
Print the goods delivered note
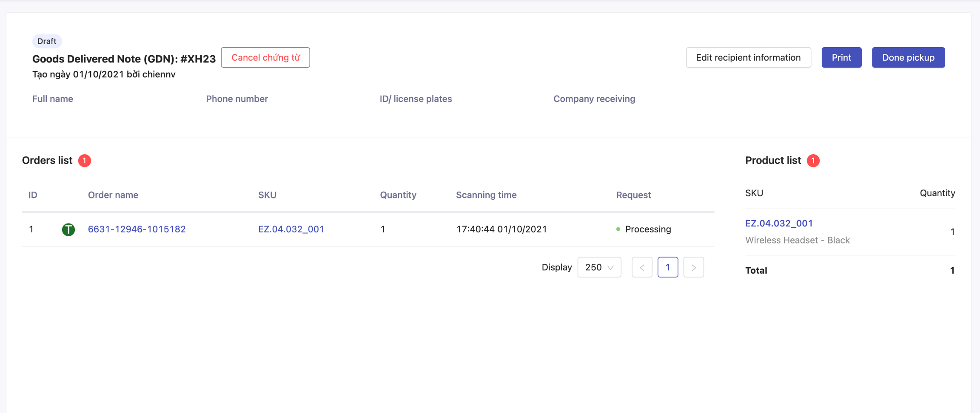(841, 57)
